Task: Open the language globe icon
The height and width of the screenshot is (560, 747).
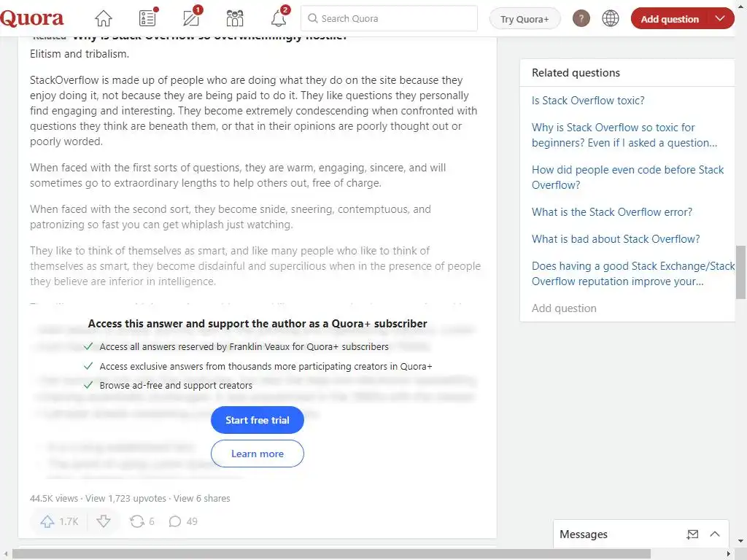Action: [x=611, y=18]
